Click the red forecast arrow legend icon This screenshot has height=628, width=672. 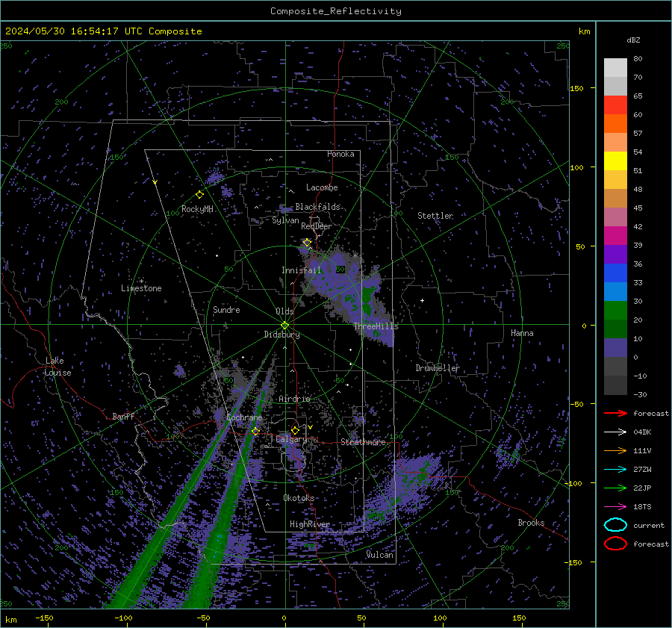pos(615,413)
